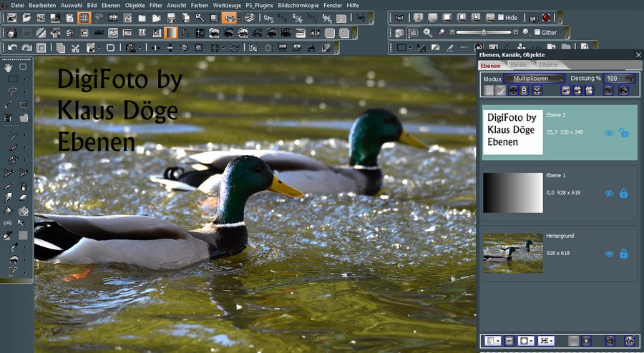Select the Hand pan tool
Screen dimensions: 644x353
tap(9, 67)
